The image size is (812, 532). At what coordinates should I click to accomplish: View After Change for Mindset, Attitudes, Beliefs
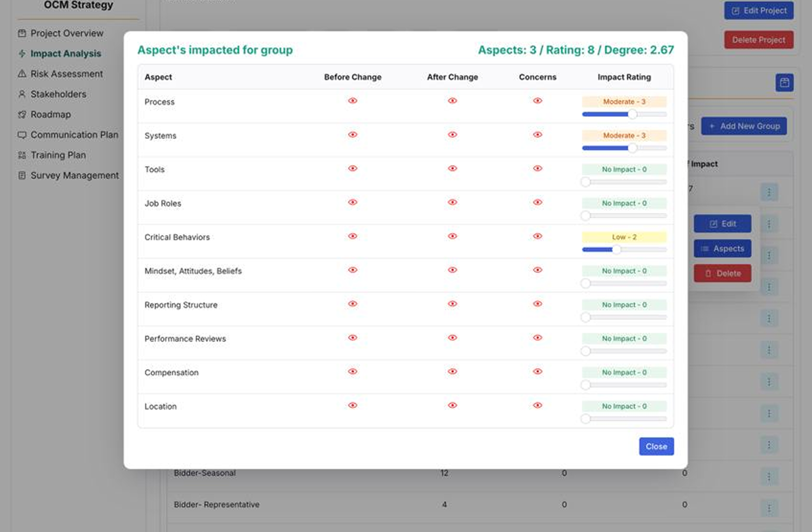(452, 270)
